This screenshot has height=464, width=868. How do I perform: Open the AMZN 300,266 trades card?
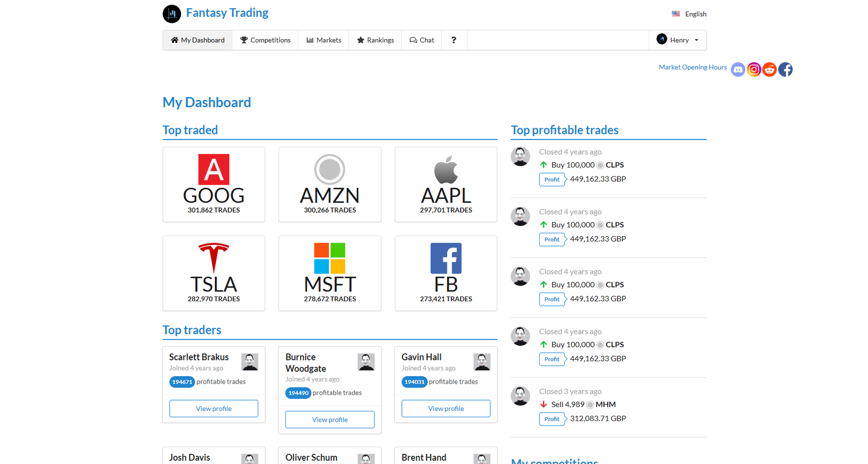click(x=330, y=185)
